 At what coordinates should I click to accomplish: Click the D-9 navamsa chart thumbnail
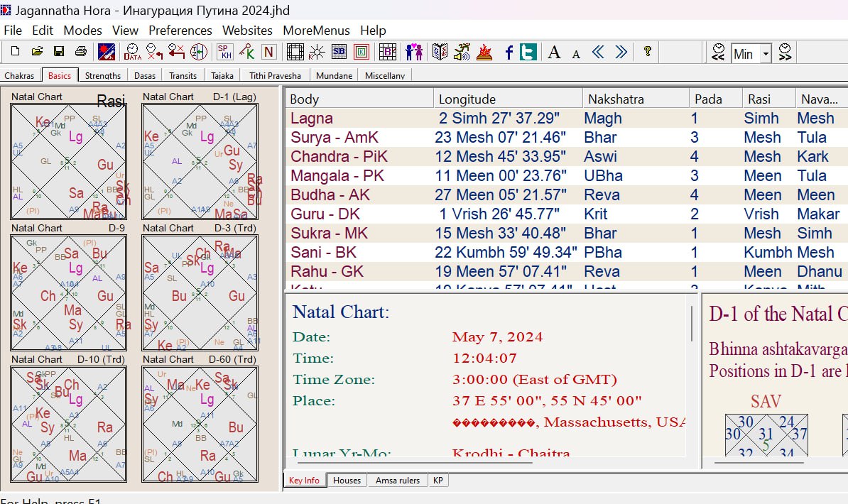[69, 292]
